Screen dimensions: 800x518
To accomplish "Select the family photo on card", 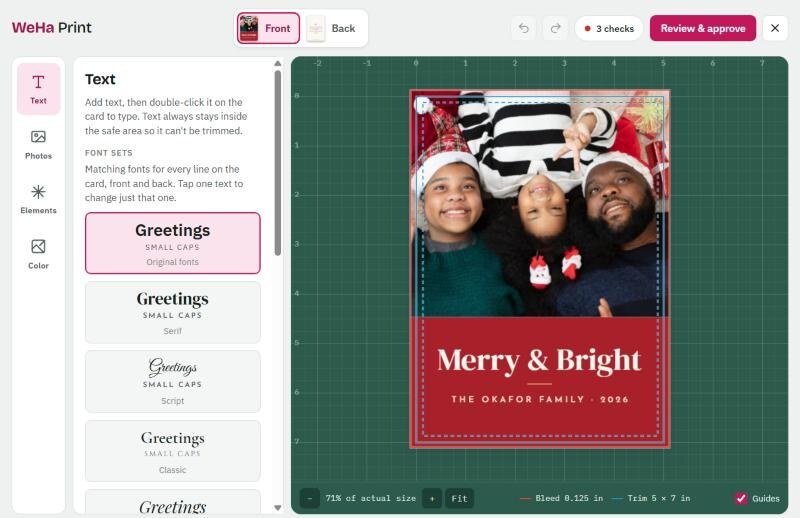I will pos(540,204).
